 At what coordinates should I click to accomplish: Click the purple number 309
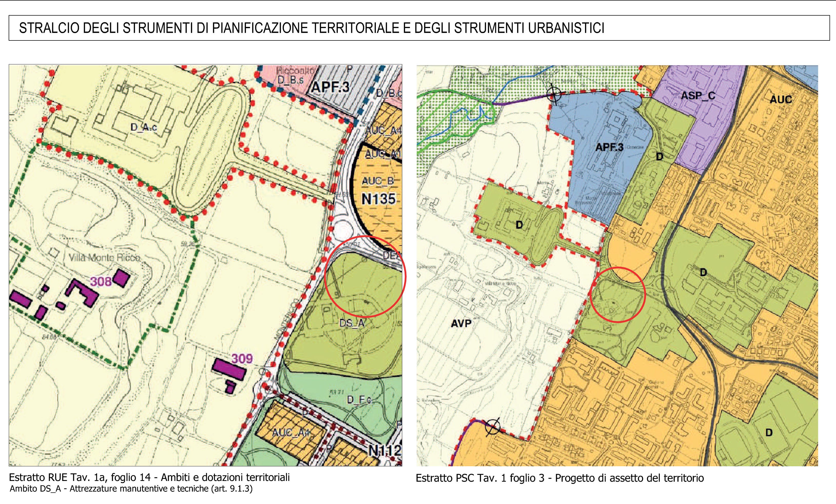pyautogui.click(x=242, y=359)
